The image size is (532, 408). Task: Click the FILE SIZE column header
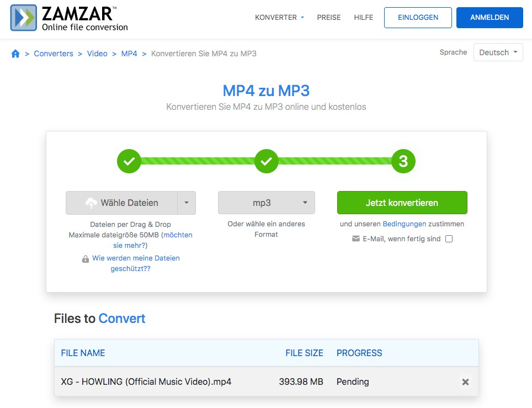[x=304, y=353]
